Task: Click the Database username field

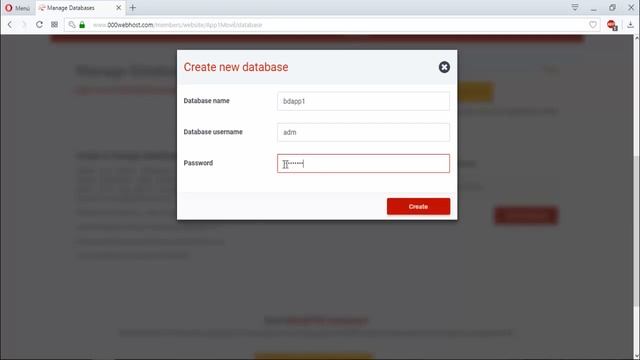Action: pos(363,132)
